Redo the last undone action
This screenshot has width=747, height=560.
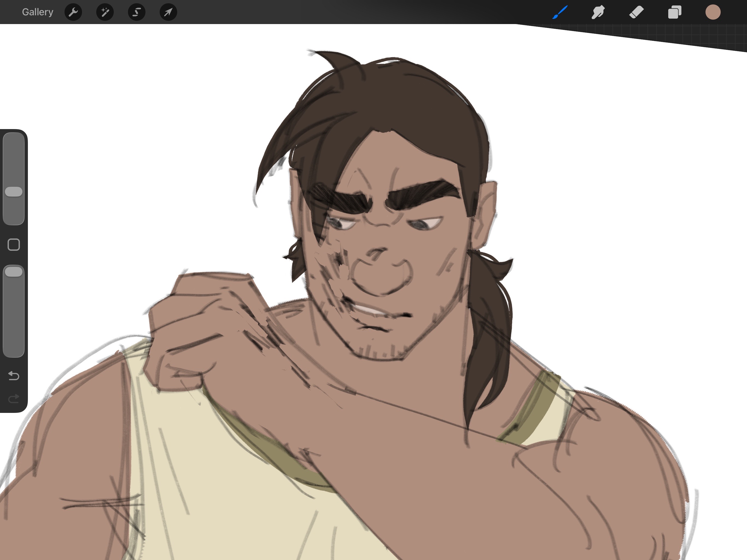(14, 399)
